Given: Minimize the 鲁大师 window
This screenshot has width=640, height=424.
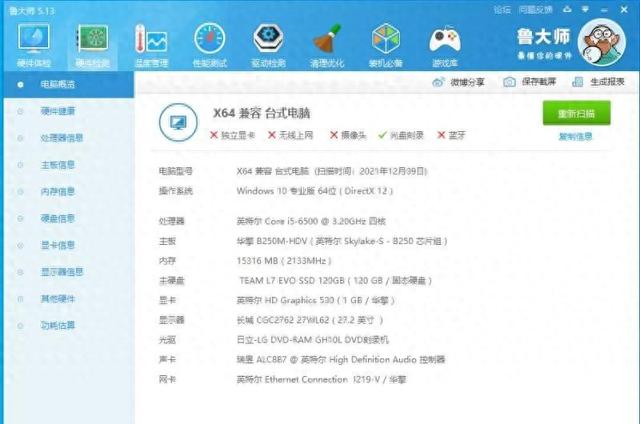Looking at the screenshot, I should (604, 9).
